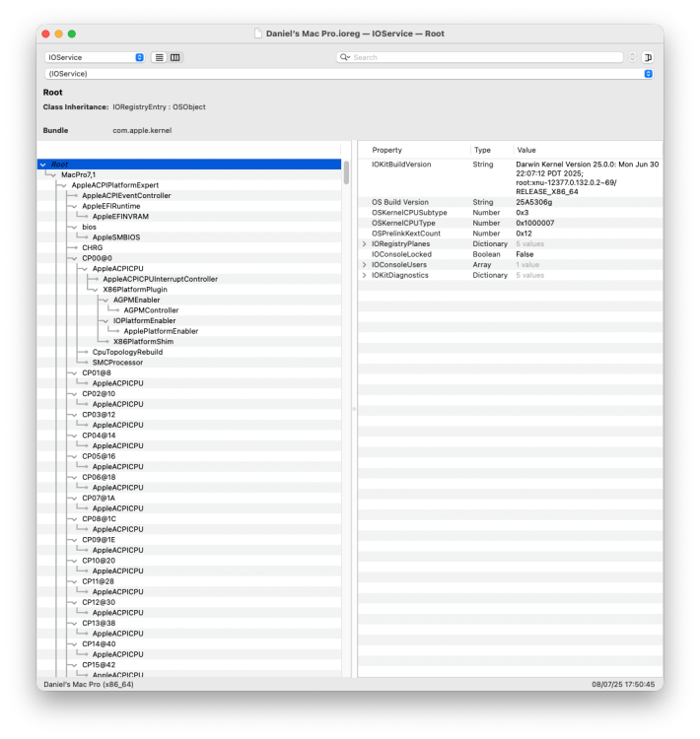Click the value 0x1000007
Viewport: 700px width, 739px height.
tap(535, 223)
